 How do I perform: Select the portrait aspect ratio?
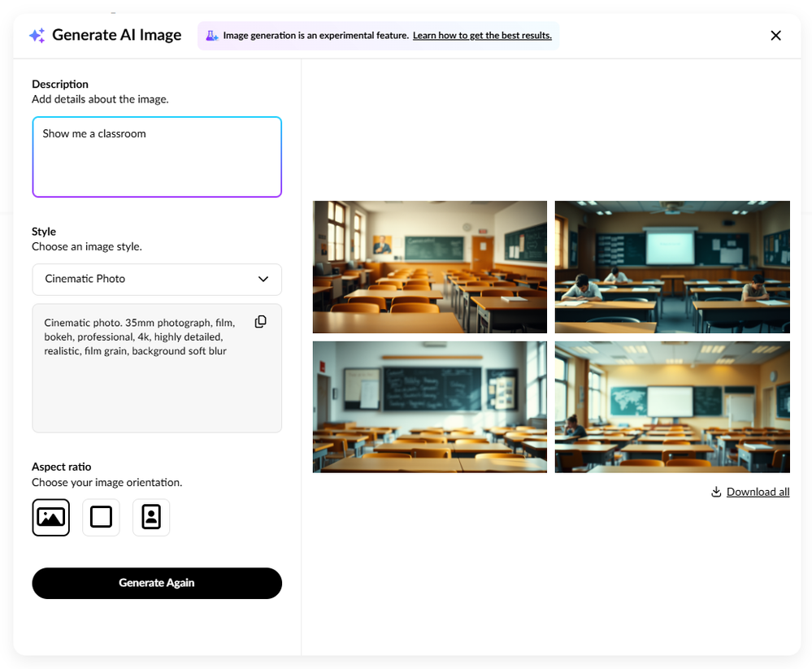151,517
